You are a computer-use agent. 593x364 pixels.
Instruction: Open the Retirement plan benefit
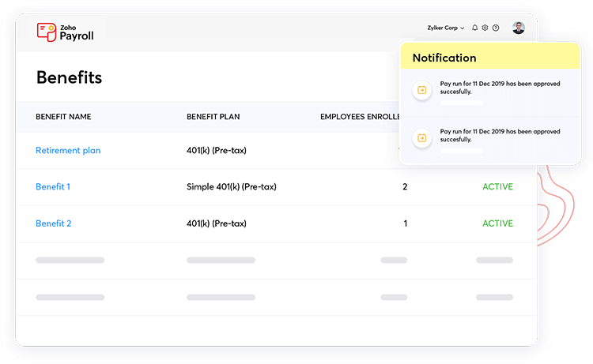point(68,150)
